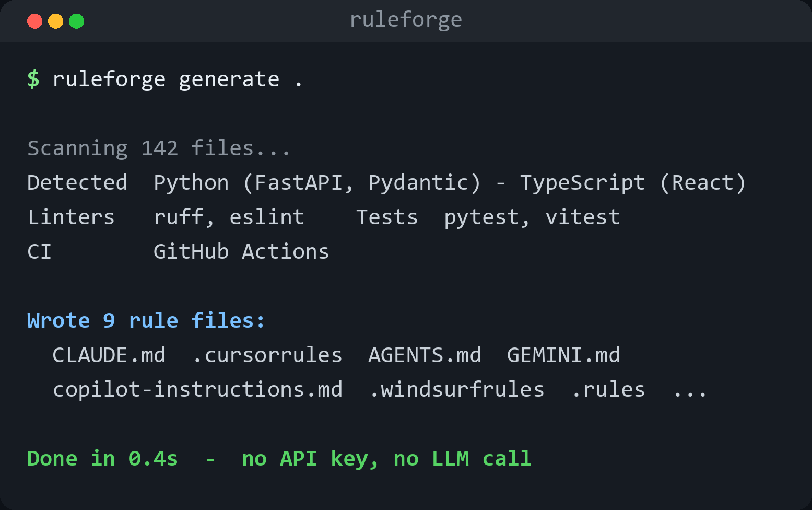The height and width of the screenshot is (510, 812).
Task: Click the copilot-instructions.md file name
Action: pos(197,390)
